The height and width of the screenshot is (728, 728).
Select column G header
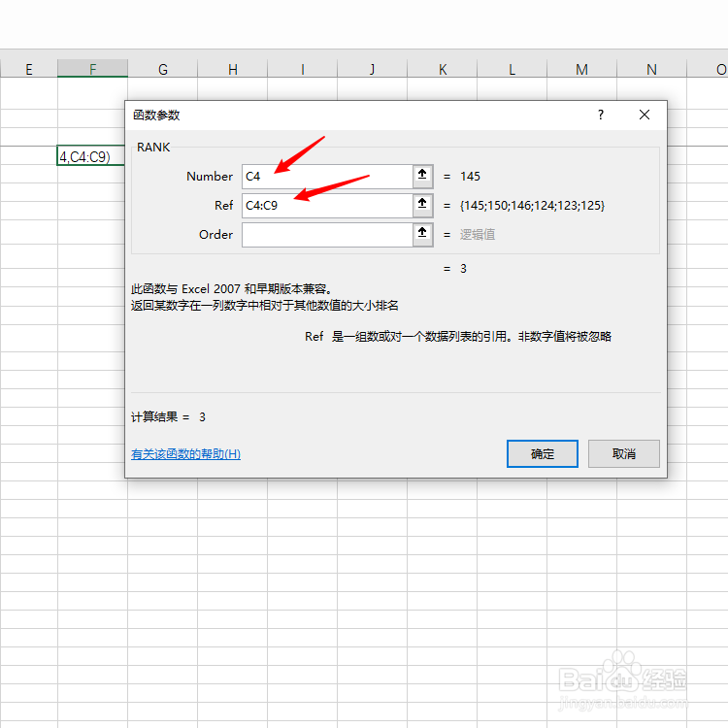[x=162, y=69]
